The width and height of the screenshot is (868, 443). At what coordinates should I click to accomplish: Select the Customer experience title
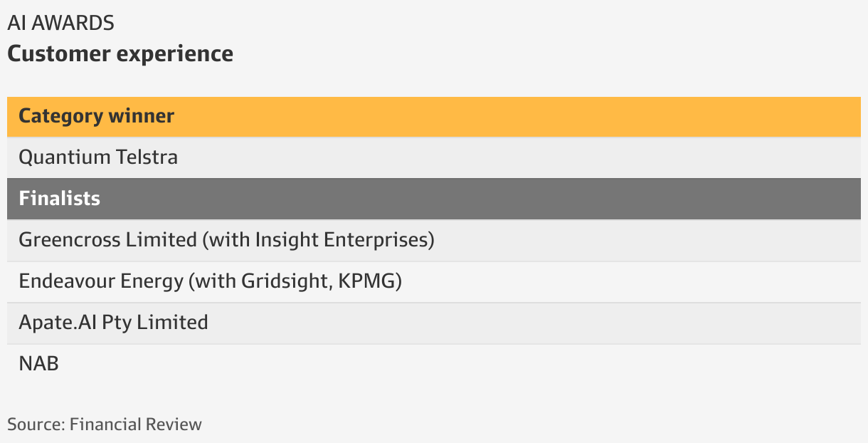[x=120, y=53]
